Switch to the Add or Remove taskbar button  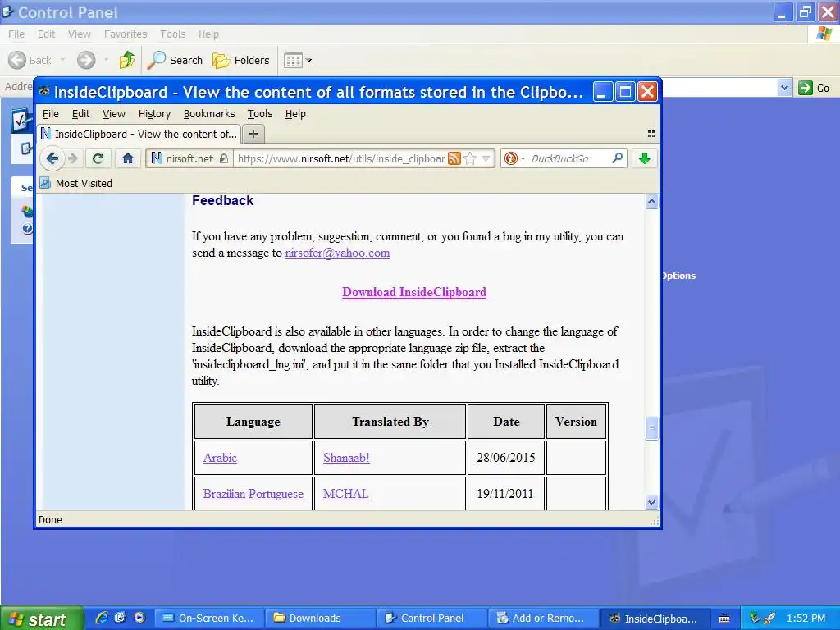click(542, 619)
